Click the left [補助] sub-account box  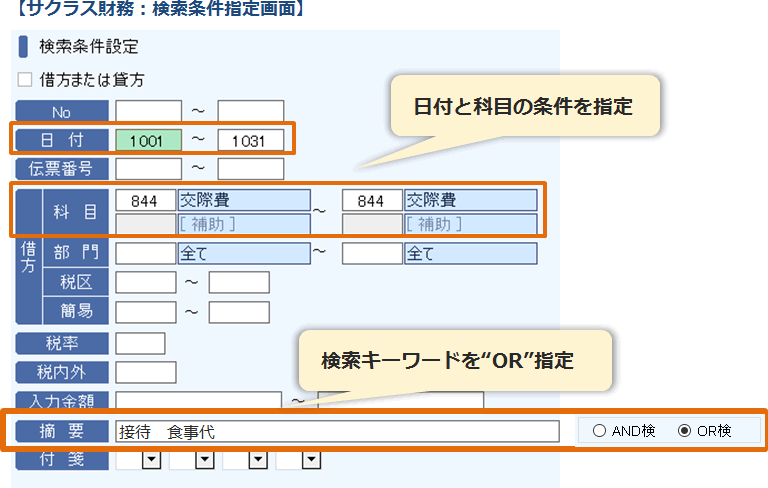244,224
